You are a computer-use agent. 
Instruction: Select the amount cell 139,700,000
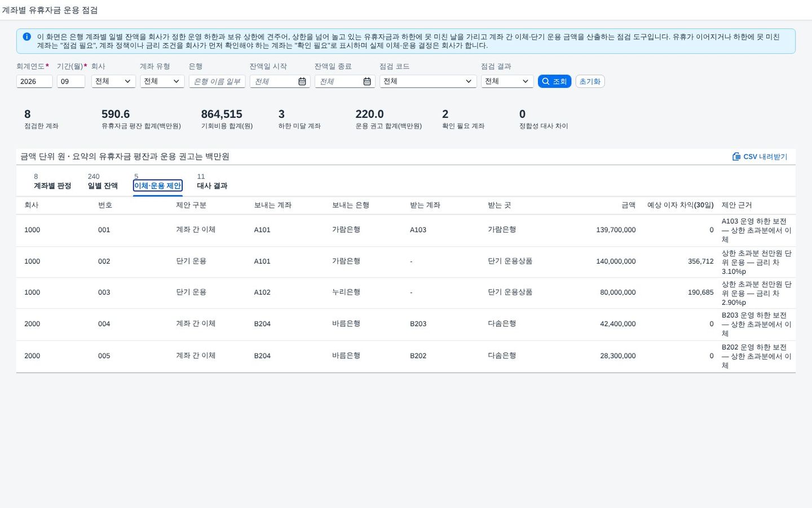coord(616,230)
